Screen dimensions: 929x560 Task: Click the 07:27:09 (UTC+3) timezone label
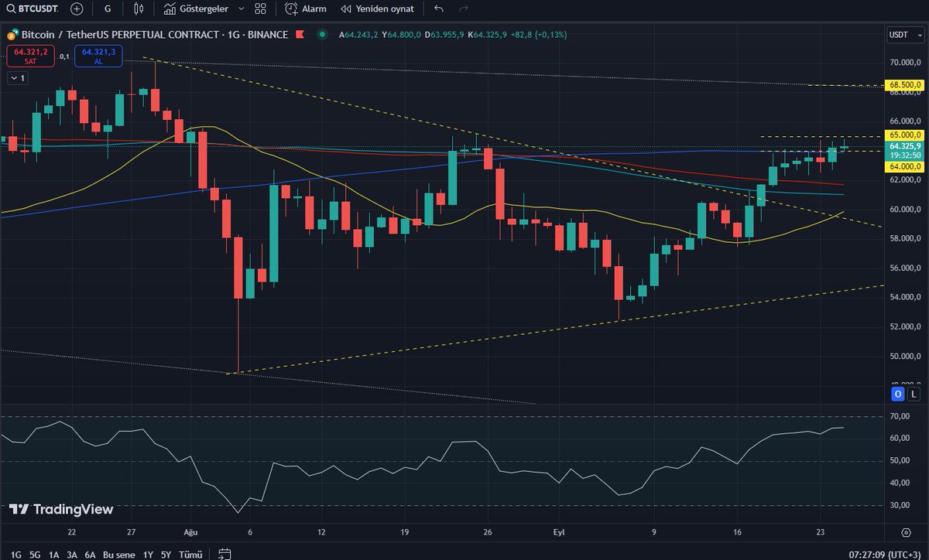[x=886, y=554]
